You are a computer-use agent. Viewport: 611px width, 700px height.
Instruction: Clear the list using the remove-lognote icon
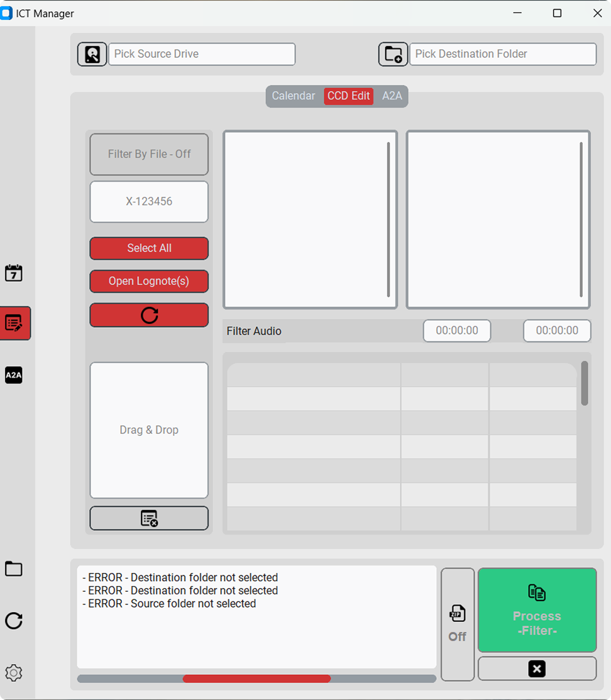pos(149,518)
